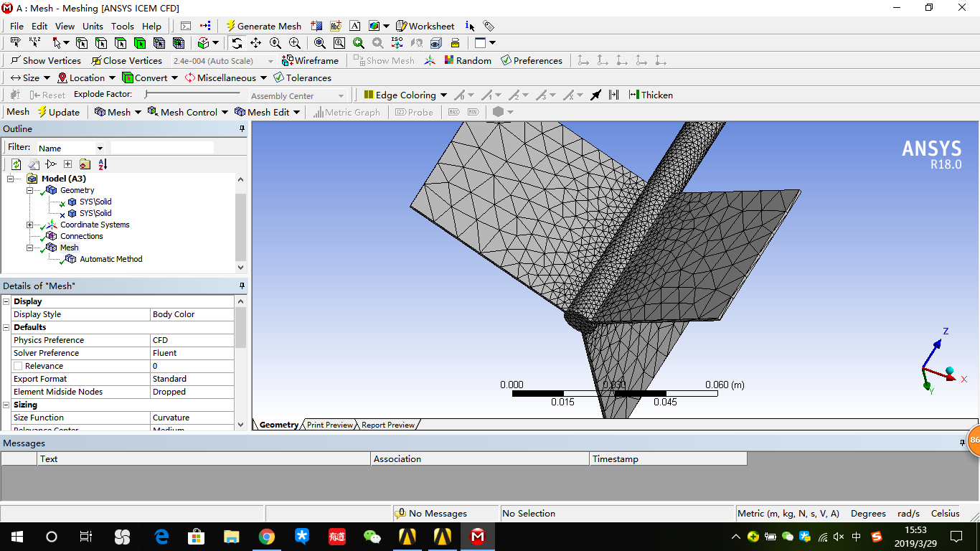Open the Location dropdown menu

[x=86, y=77]
